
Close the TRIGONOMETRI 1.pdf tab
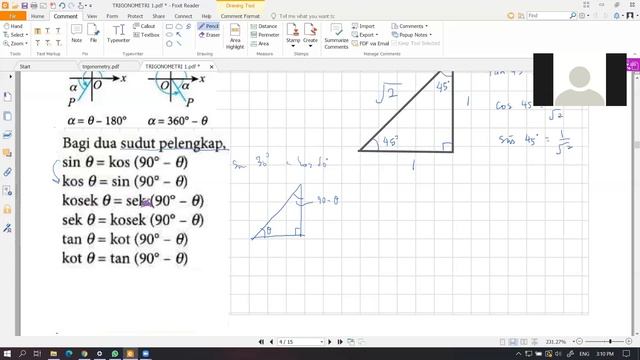211,67
